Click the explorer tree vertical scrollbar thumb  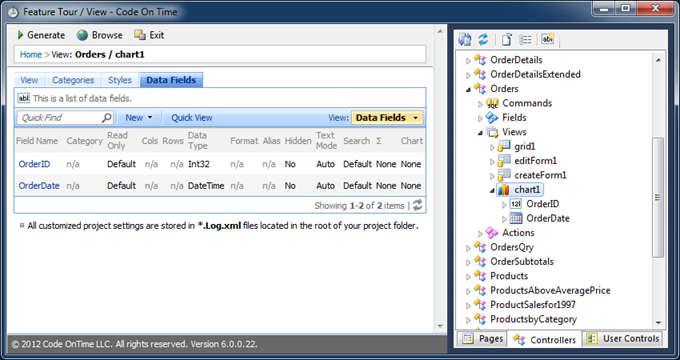(x=658, y=197)
